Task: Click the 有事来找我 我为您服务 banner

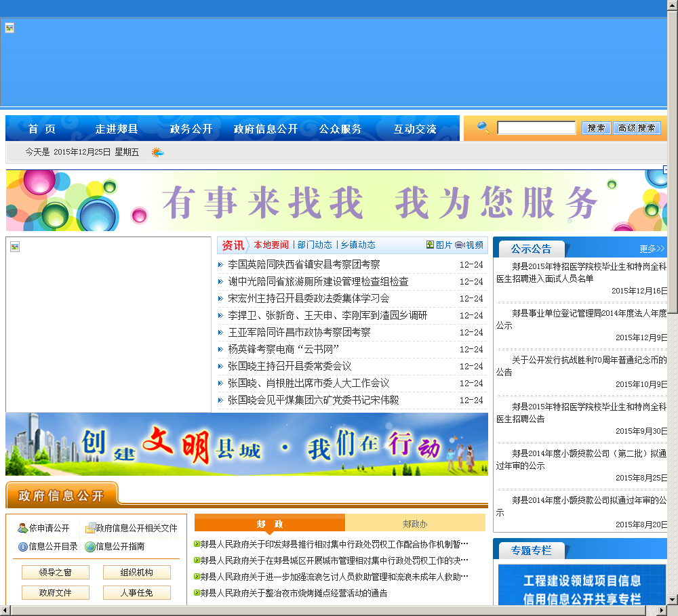Action: click(336, 201)
